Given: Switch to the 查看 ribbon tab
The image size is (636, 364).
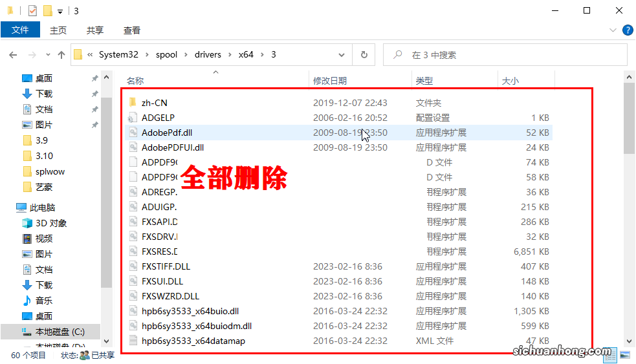Looking at the screenshot, I should coord(132,30).
